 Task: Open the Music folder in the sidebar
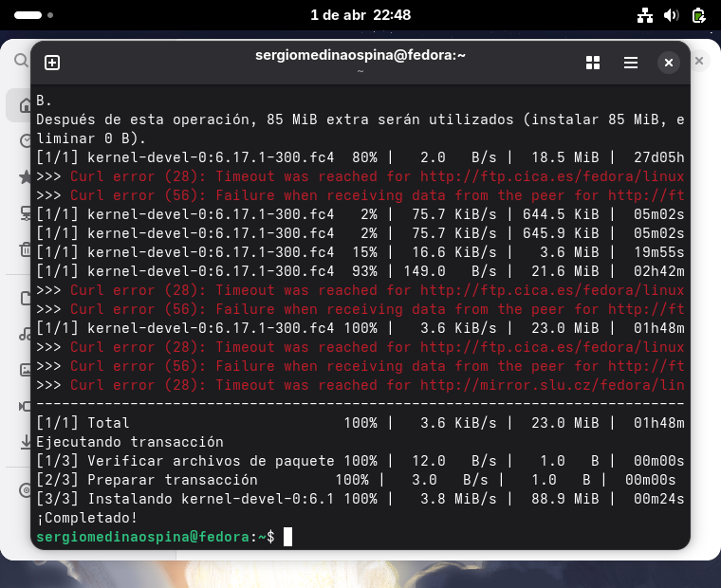pyautogui.click(x=24, y=334)
